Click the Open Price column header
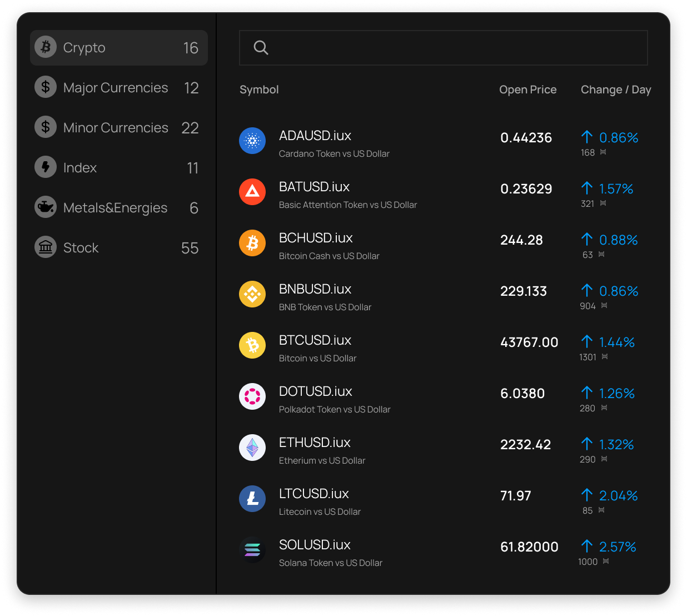687x616 pixels. tap(528, 90)
